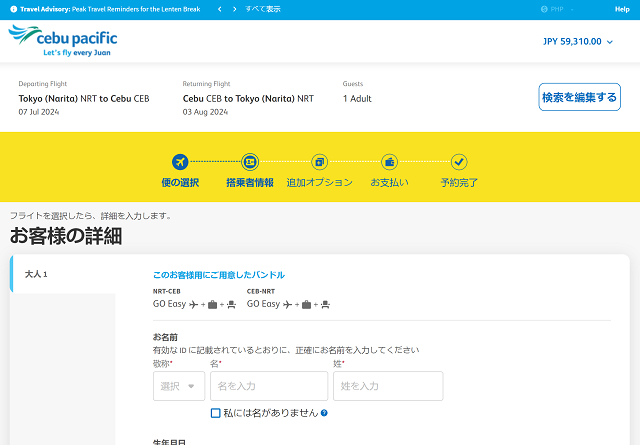Image resolution: width=640 pixels, height=445 pixels.
Task: Click the booking complete checkmark icon
Action: (459, 161)
